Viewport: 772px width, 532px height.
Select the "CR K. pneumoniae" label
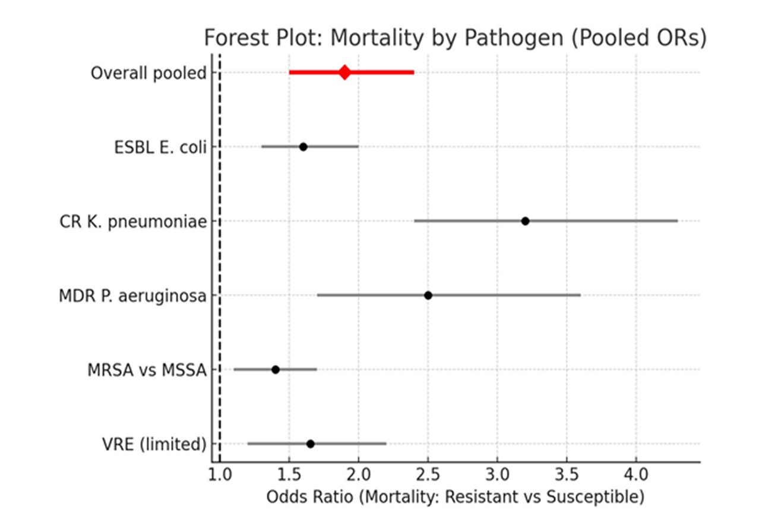133,221
